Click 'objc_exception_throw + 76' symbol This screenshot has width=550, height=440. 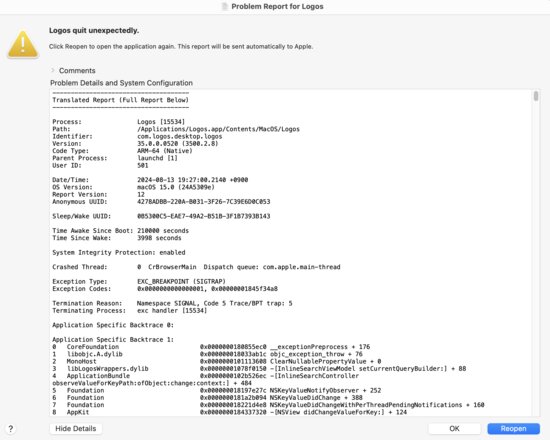pyautogui.click(x=316, y=354)
